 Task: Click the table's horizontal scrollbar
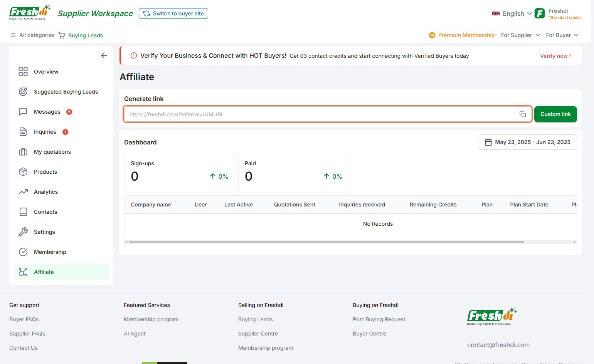click(326, 242)
